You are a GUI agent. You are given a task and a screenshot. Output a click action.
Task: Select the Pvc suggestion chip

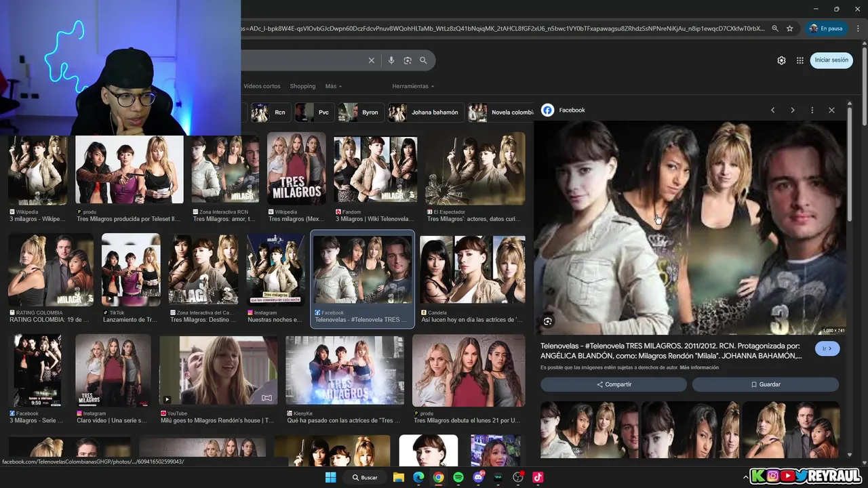[x=315, y=113]
